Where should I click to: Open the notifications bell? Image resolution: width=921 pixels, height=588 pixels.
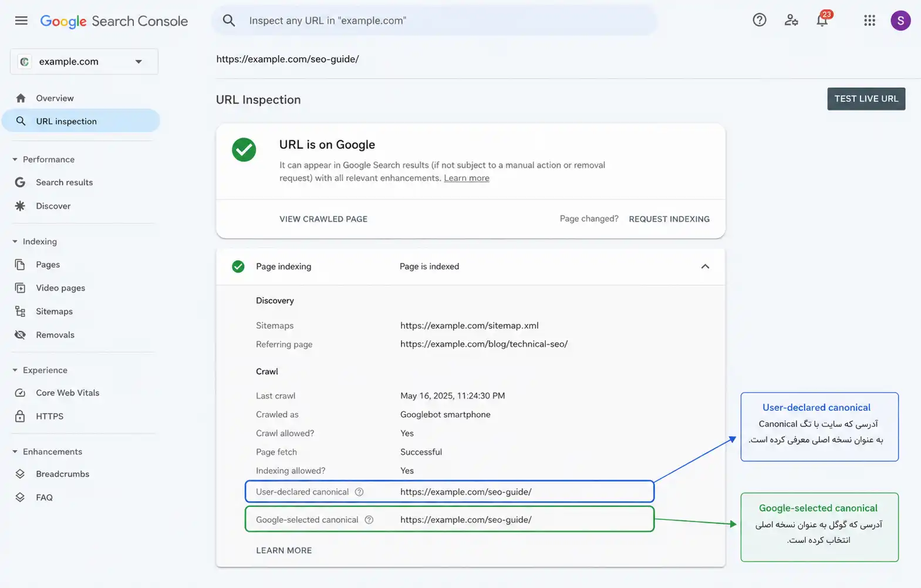tap(823, 19)
